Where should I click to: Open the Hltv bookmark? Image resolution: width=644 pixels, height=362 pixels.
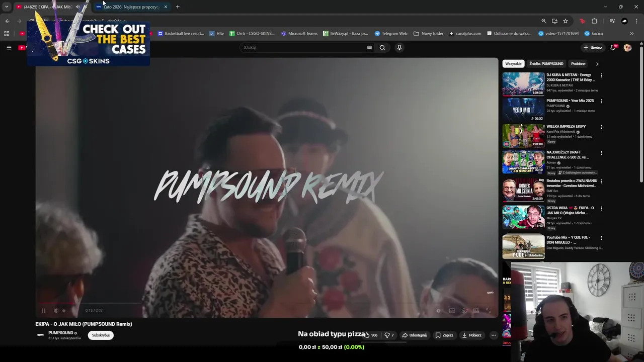(216, 34)
